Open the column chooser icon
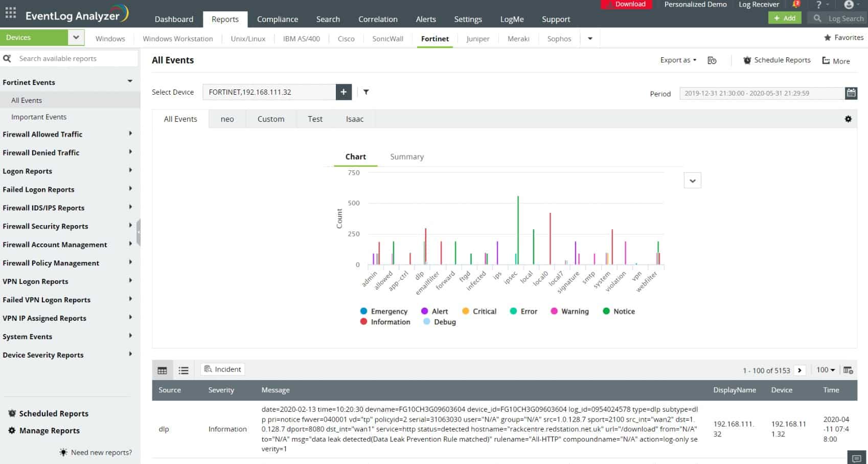 pos(848,370)
